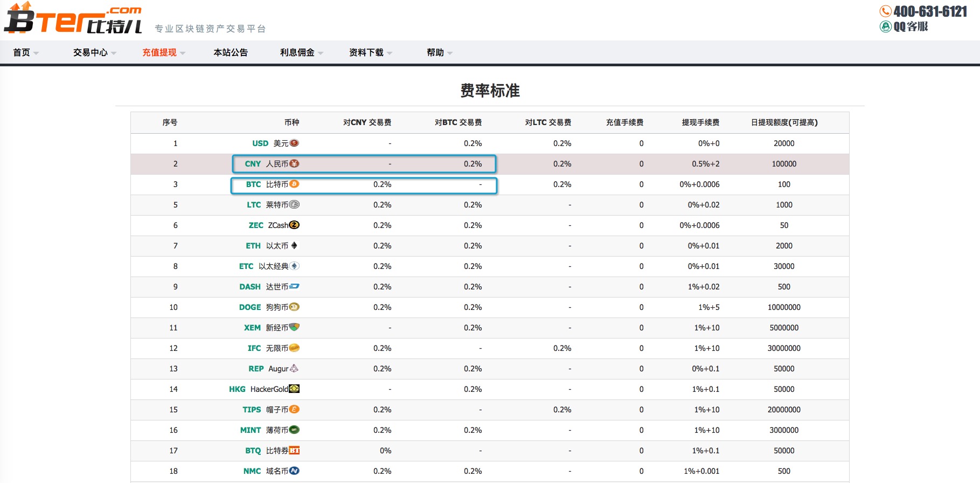Expand the 首页 menu arrow

click(36, 53)
